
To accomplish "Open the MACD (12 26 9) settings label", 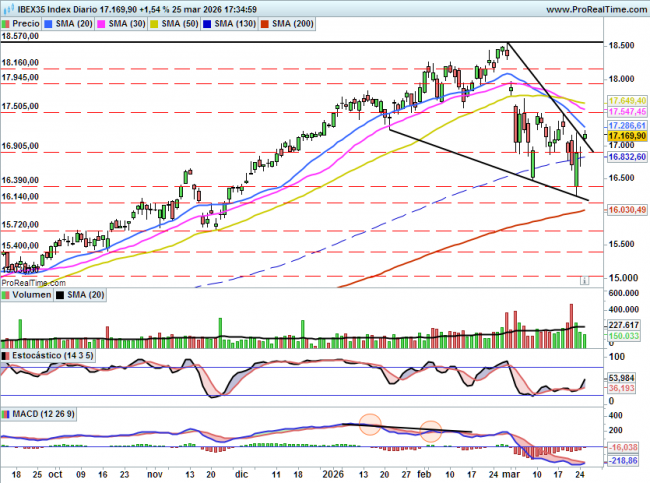I will [x=44, y=414].
